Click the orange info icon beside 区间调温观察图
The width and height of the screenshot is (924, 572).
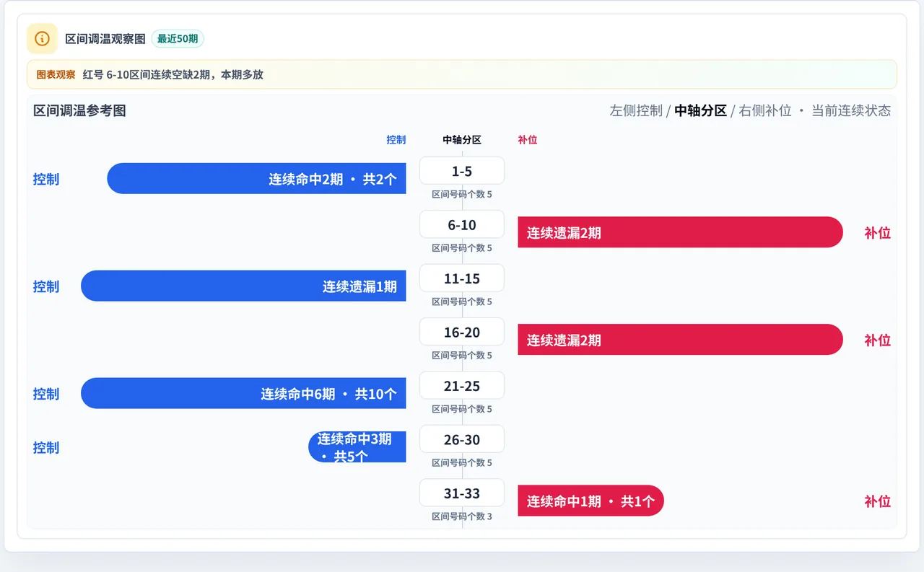[42, 38]
